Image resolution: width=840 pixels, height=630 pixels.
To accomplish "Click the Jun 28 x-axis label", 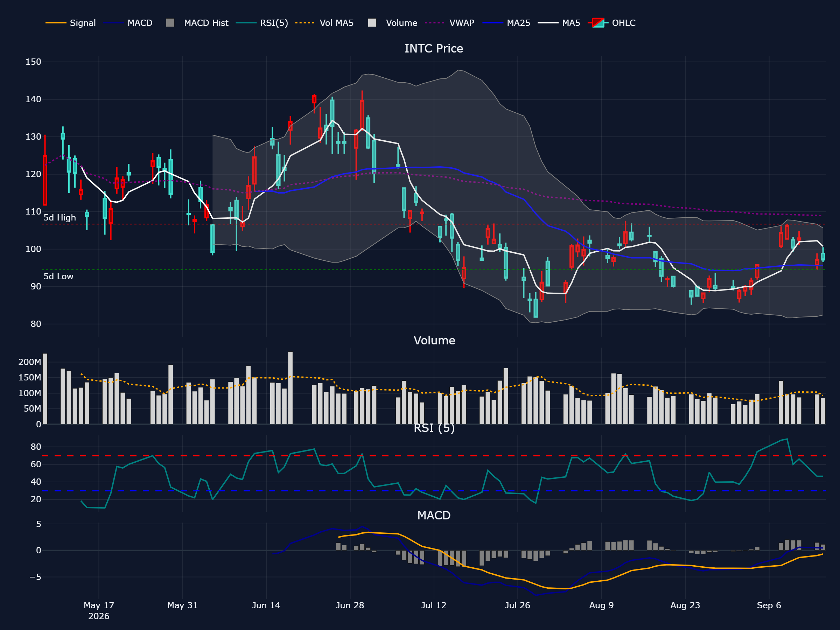I will tap(350, 605).
